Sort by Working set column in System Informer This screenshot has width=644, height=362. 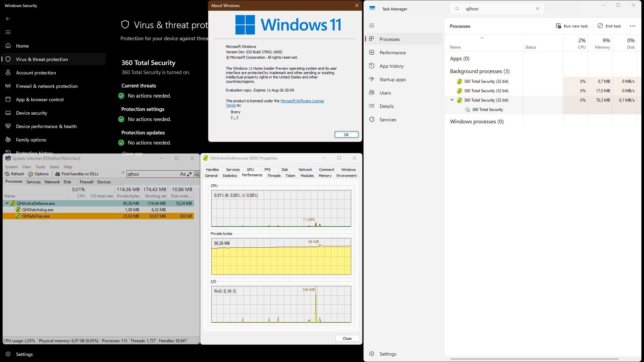tap(155, 193)
